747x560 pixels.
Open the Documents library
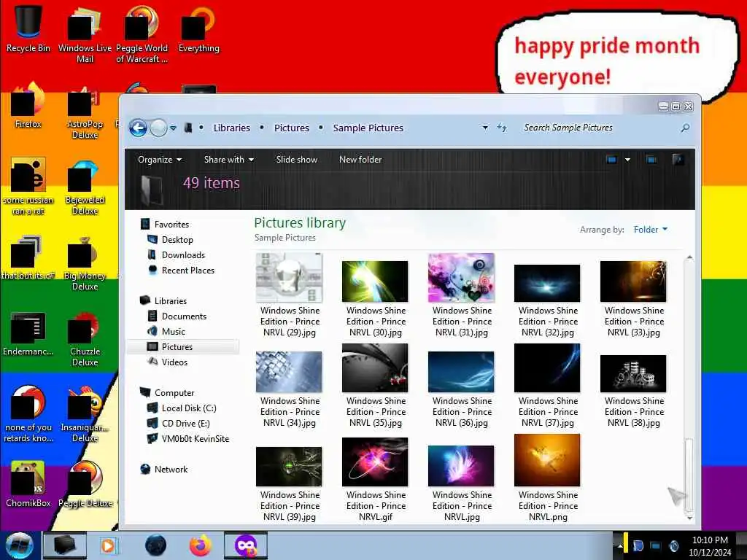coord(184,316)
